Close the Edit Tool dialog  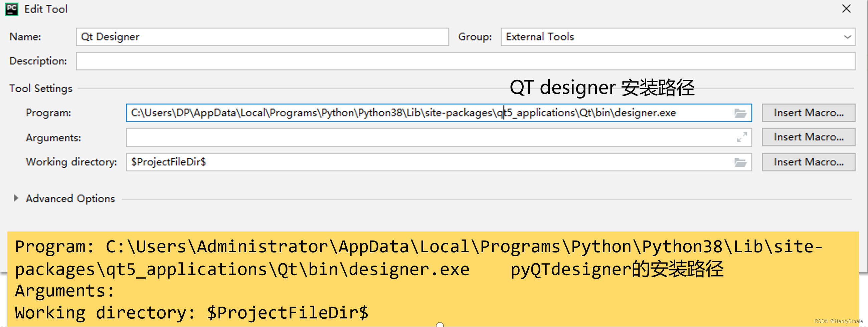pos(846,9)
